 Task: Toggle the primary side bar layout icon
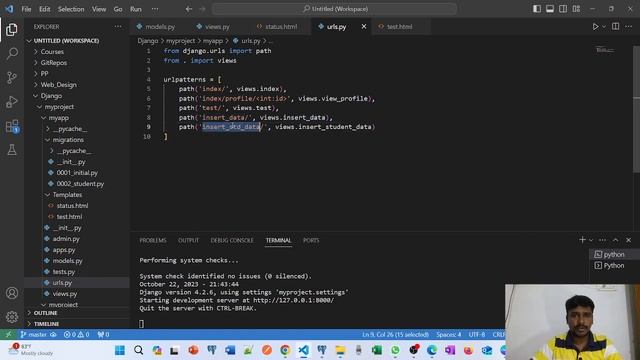tap(537, 9)
